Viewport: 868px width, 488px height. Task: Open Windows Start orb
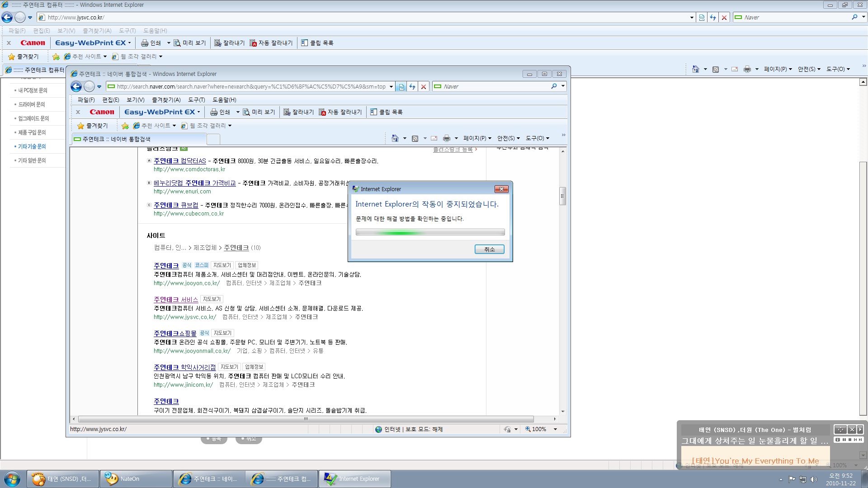tap(12, 479)
